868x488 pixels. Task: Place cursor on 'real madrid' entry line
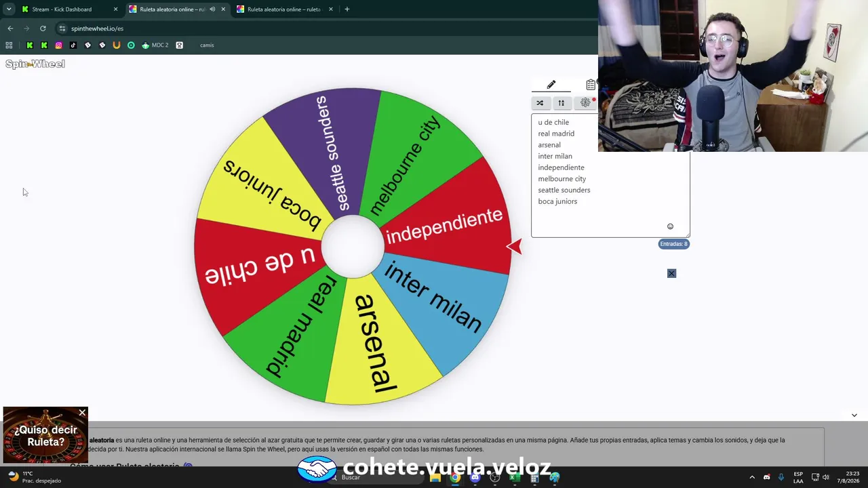coord(556,134)
